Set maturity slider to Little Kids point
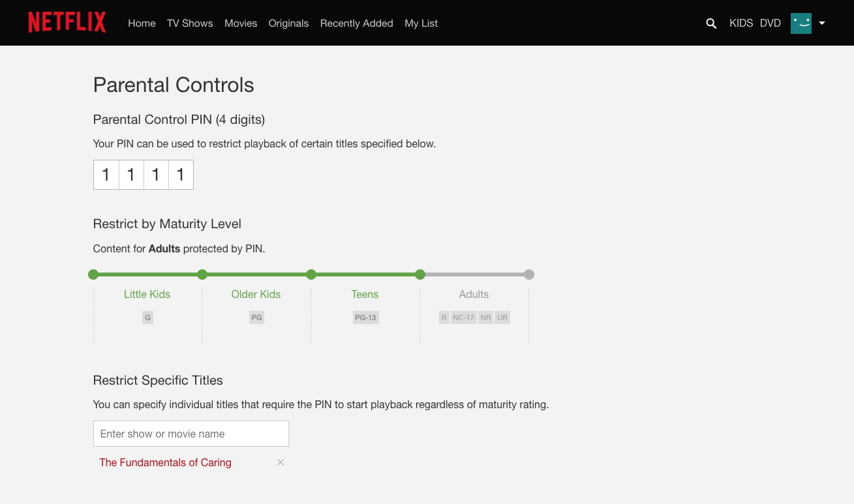Image resolution: width=854 pixels, height=504 pixels. [x=93, y=274]
